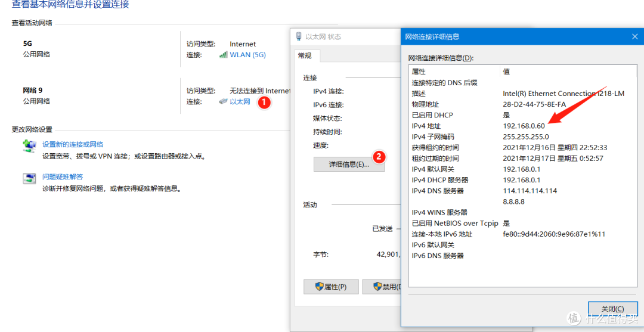644x332 pixels.
Task: Select the IPv4 DHCP 服务器 row
Action: coord(524,180)
